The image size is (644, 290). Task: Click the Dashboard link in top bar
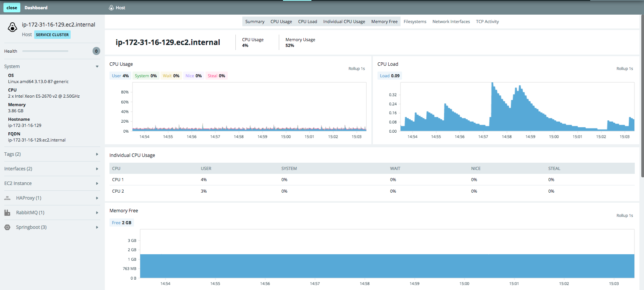tap(36, 8)
